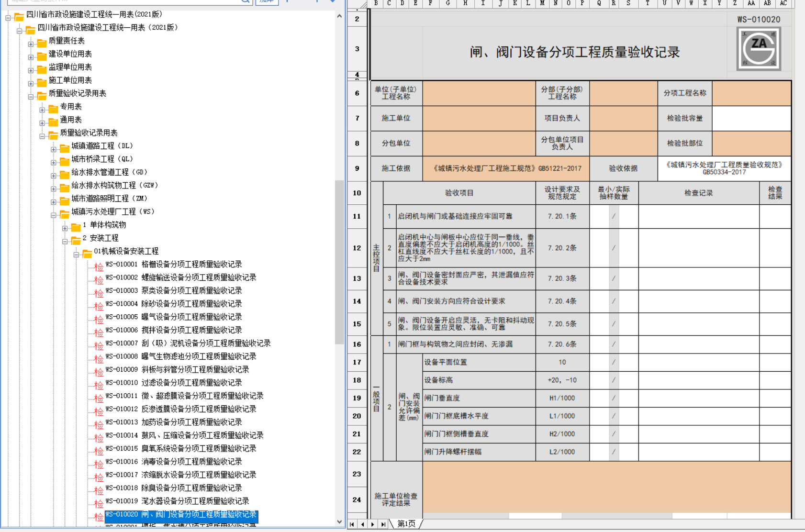Click 检 icon beside WS-010013 加药设备
Image resolution: width=805 pixels, height=532 pixels.
(99, 424)
